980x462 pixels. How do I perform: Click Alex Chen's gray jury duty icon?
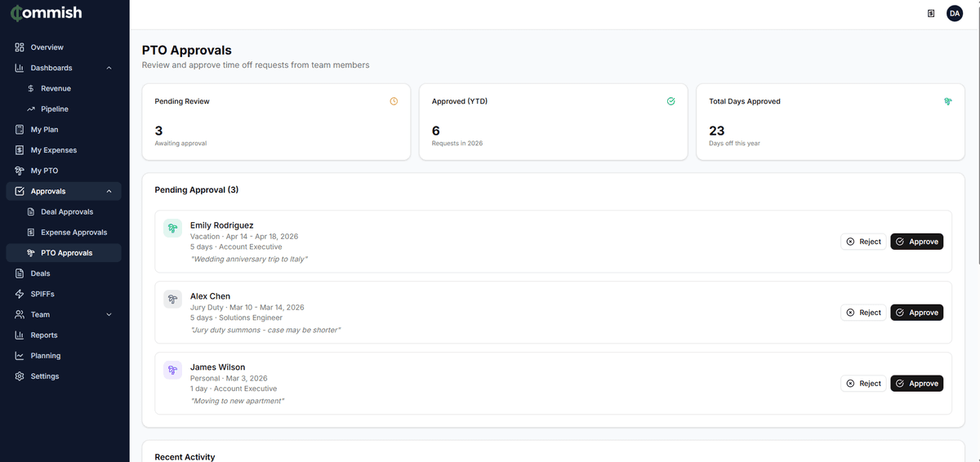(x=172, y=300)
